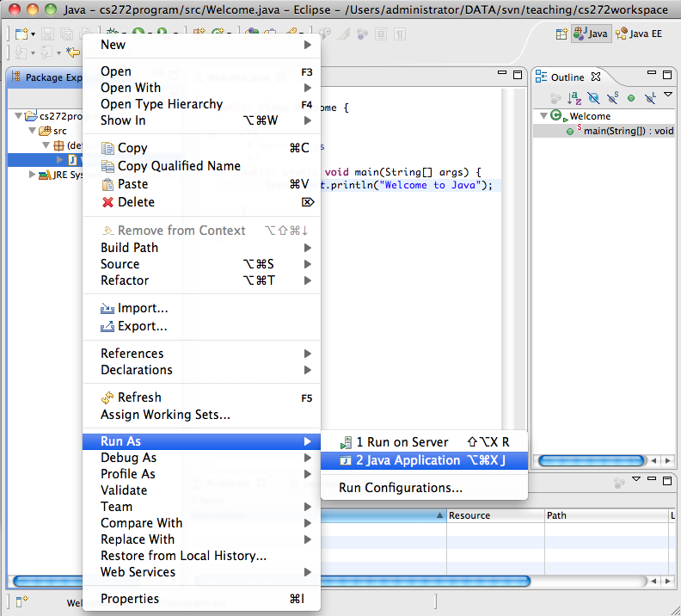This screenshot has width=681, height=616.
Task: Toggle Hide Non-Public Members green dot
Action: tap(631, 98)
